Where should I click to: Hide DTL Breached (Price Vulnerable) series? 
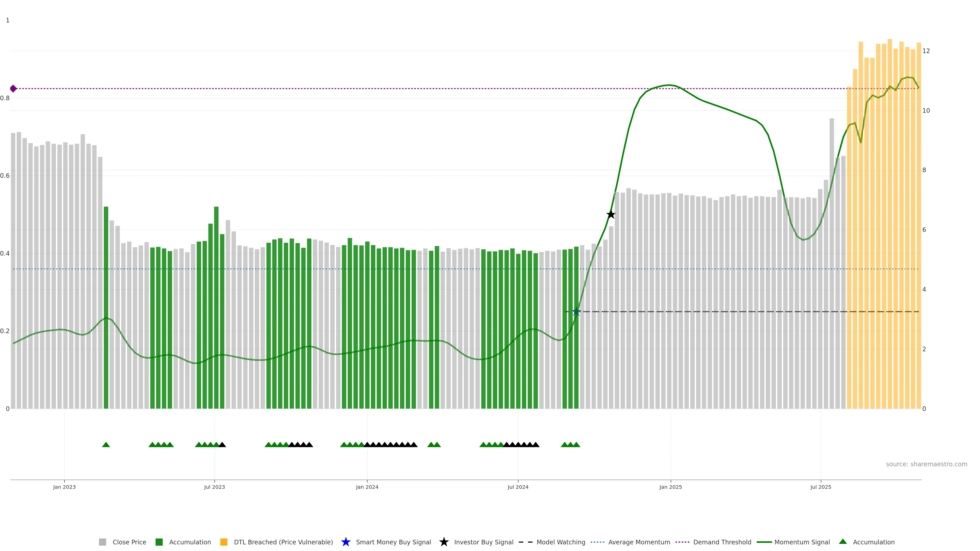(x=283, y=542)
